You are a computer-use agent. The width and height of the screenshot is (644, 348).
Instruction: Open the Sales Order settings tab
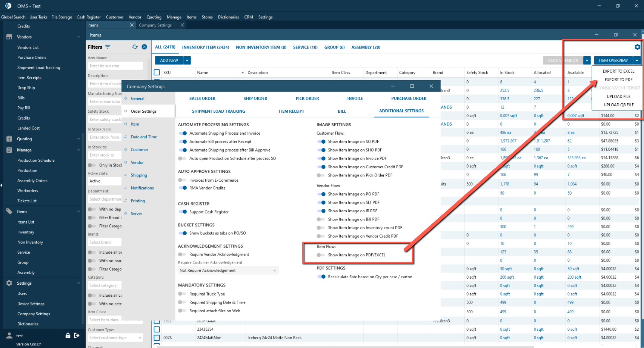click(x=202, y=98)
